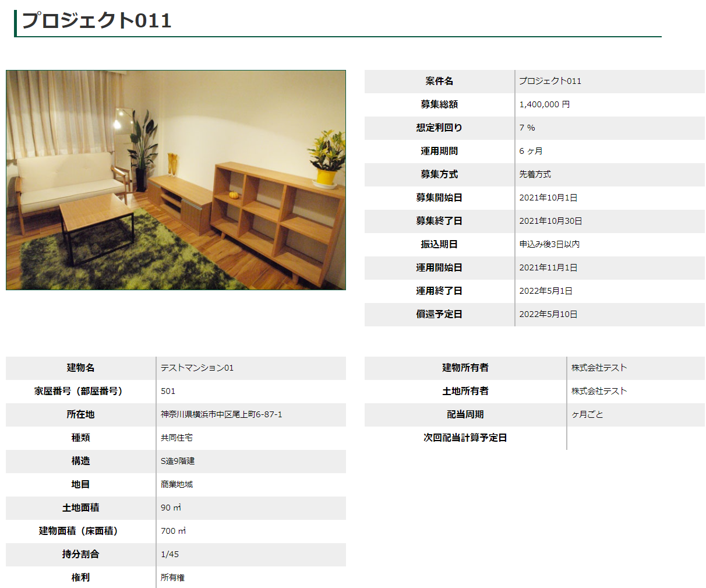
Task: Click the 想定利回り label
Action: (439, 128)
